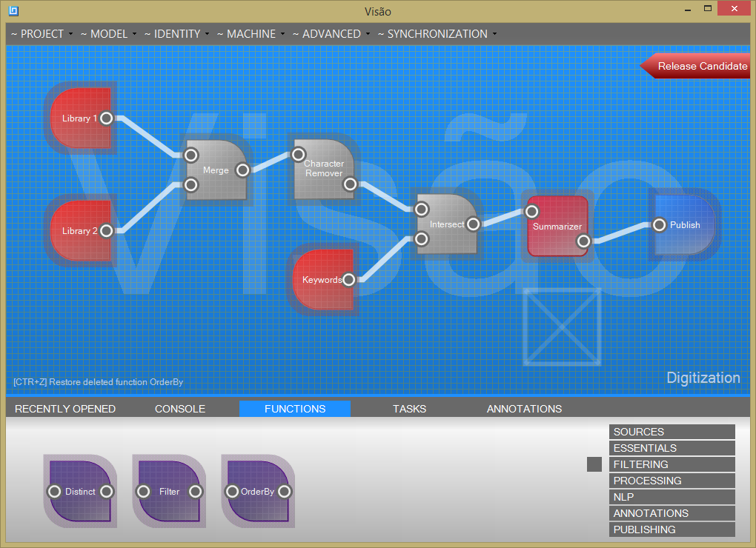The width and height of the screenshot is (756, 548).
Task: Click the OrderBy output port
Action: (284, 491)
